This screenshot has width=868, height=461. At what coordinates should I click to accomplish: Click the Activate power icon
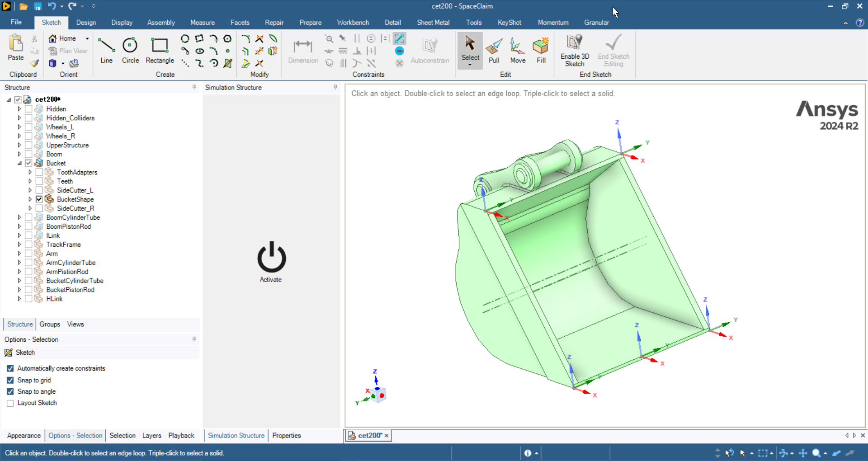point(271,258)
